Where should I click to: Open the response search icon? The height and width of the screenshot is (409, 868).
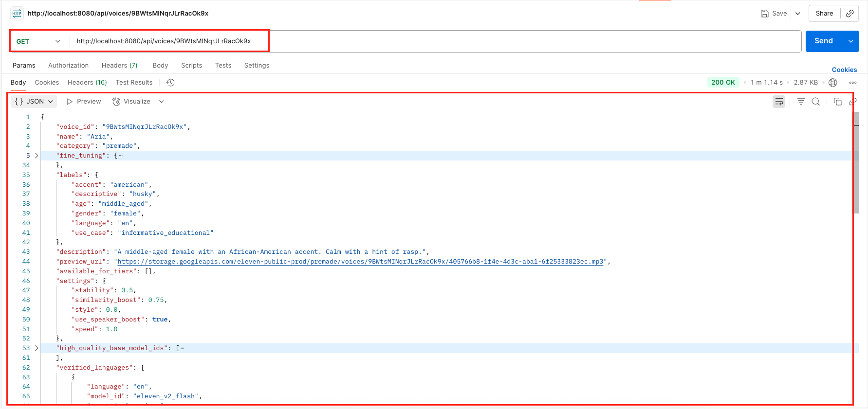coord(816,101)
